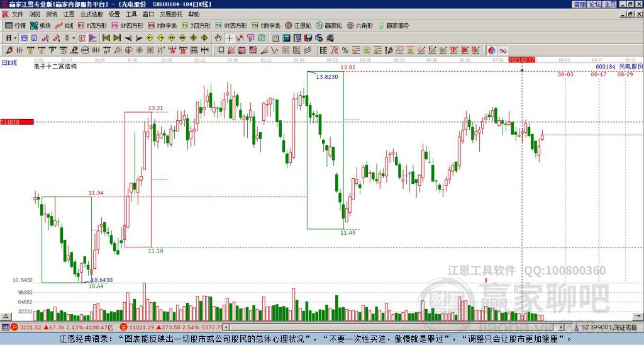
Task: Jump to the last bar icon
Action: tap(117, 38)
